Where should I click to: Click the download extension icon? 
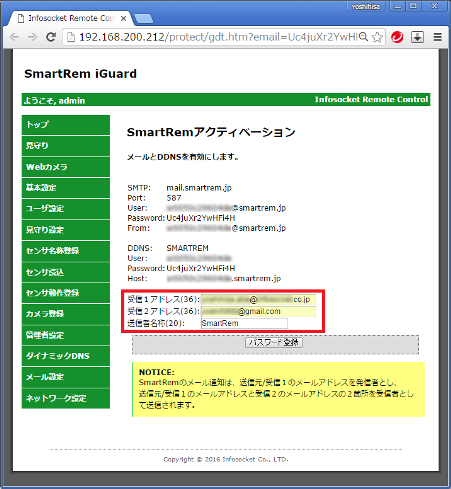(417, 37)
